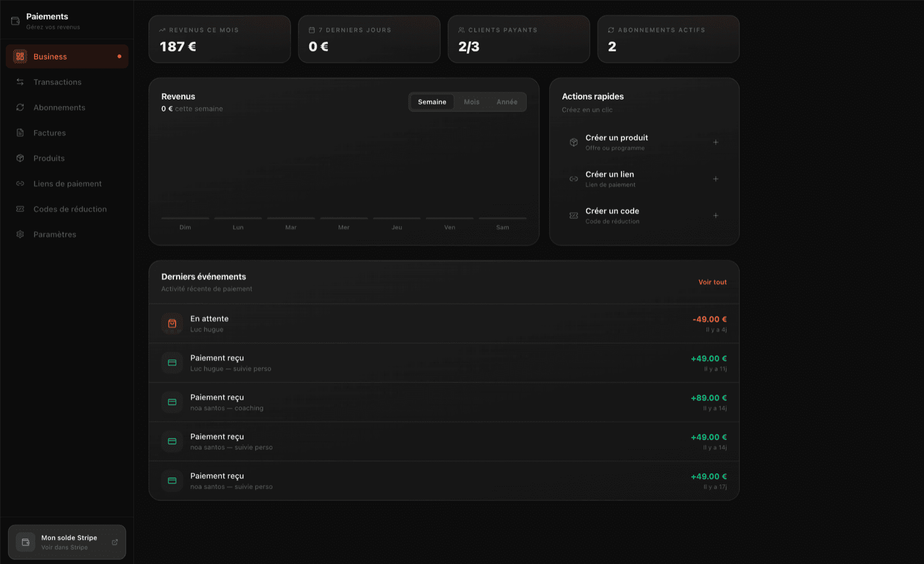
Task: Open Codes de réduction ticket icon
Action: [x=20, y=208]
